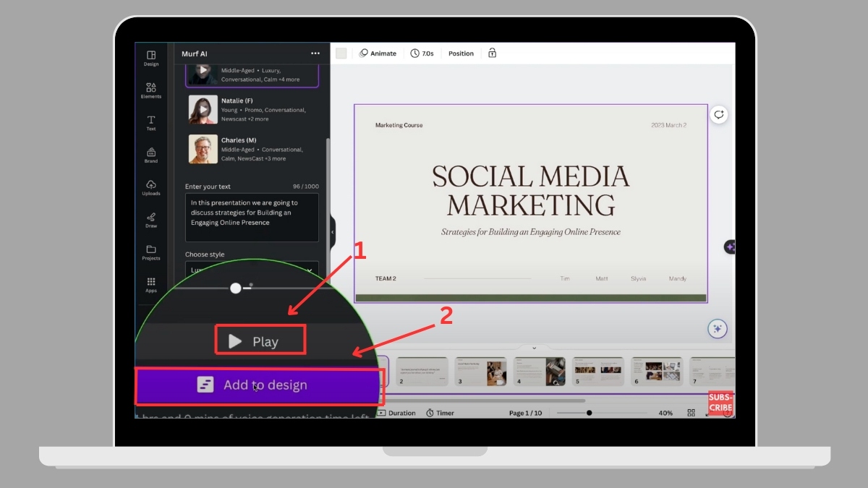868x488 pixels.
Task: Click the lock icon in top toolbar
Action: coord(492,53)
